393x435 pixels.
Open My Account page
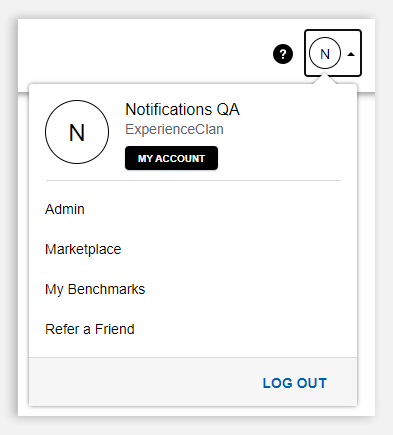pyautogui.click(x=171, y=158)
